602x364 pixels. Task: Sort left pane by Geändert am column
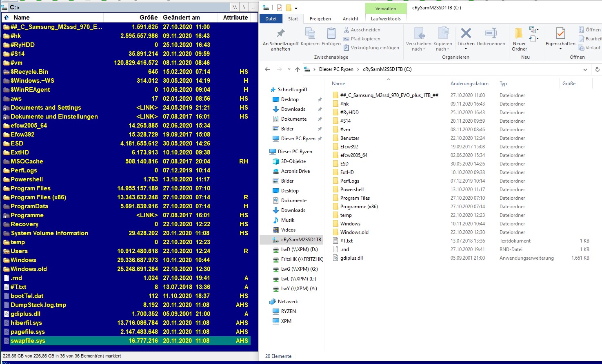tap(188, 18)
